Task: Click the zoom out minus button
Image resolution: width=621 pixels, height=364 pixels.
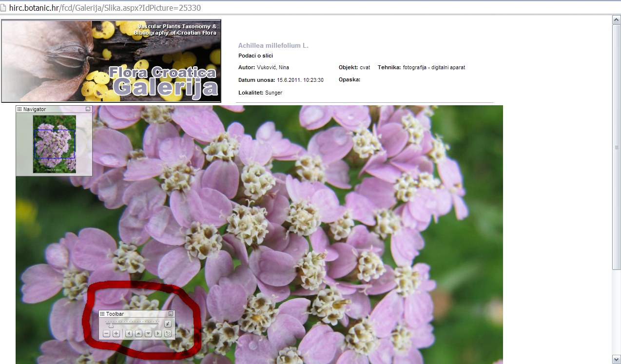Action: [x=106, y=334]
